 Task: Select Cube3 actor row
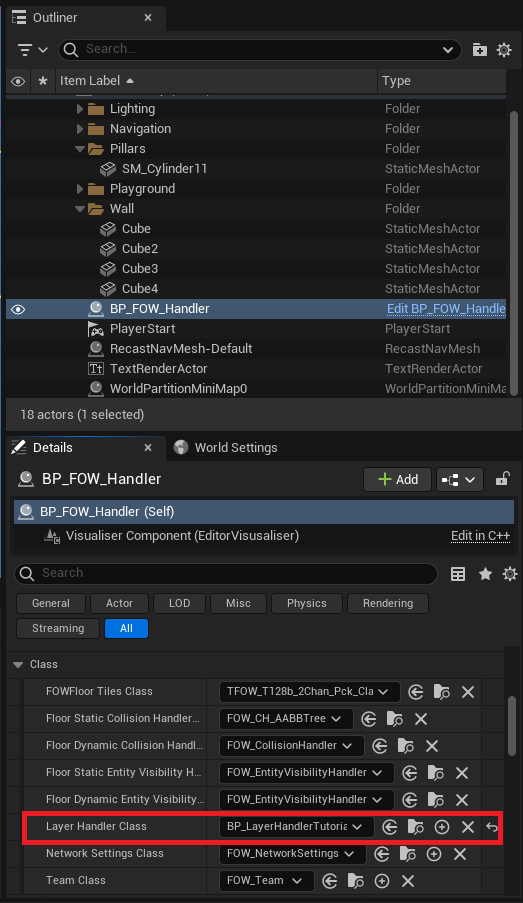[x=256, y=269]
